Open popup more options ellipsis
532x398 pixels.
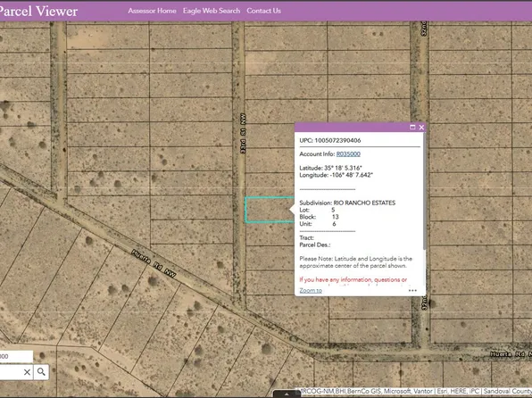(412, 290)
